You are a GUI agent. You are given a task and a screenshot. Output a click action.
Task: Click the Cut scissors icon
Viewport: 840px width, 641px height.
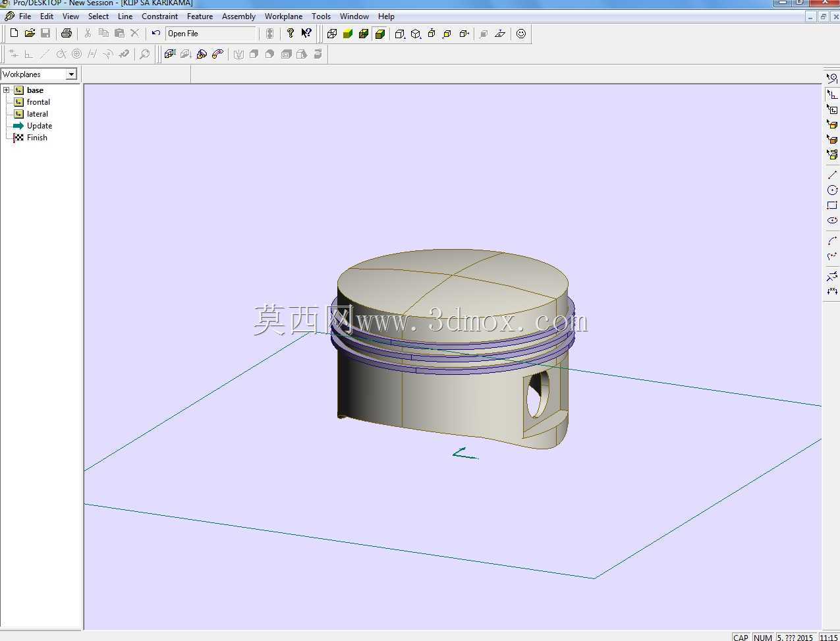point(87,33)
